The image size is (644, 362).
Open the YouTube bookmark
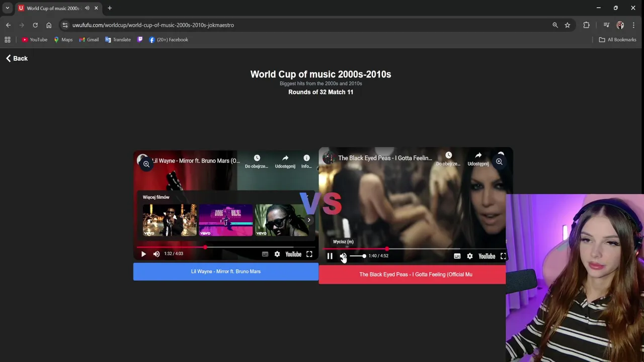pyautogui.click(x=35, y=40)
